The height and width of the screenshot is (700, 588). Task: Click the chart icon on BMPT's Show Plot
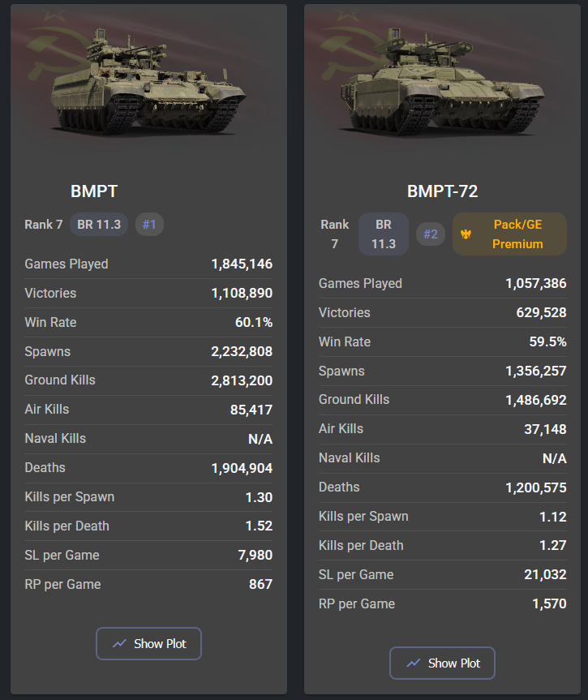119,643
